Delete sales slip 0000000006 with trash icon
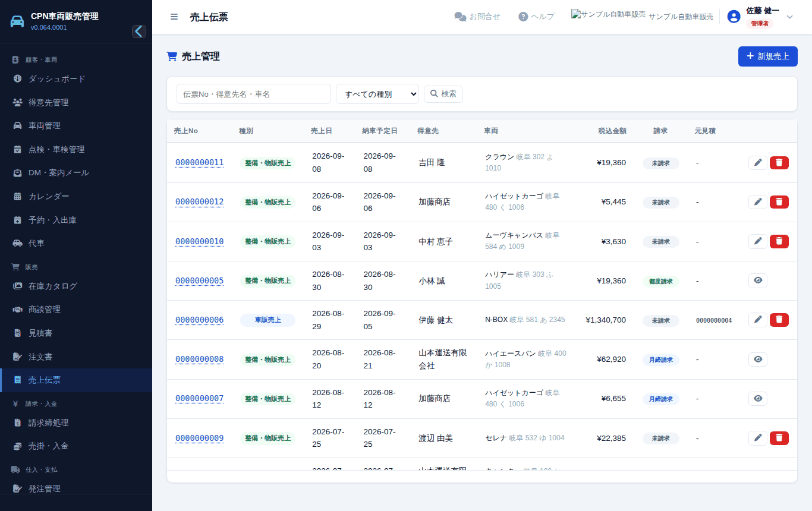This screenshot has width=812, height=511. pyautogui.click(x=779, y=320)
